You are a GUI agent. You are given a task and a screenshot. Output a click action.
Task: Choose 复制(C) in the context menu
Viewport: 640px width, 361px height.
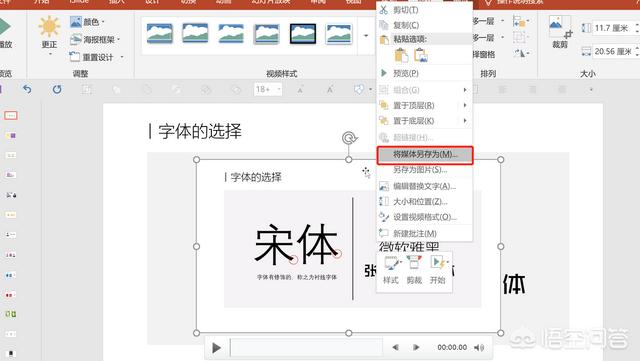[x=406, y=25]
